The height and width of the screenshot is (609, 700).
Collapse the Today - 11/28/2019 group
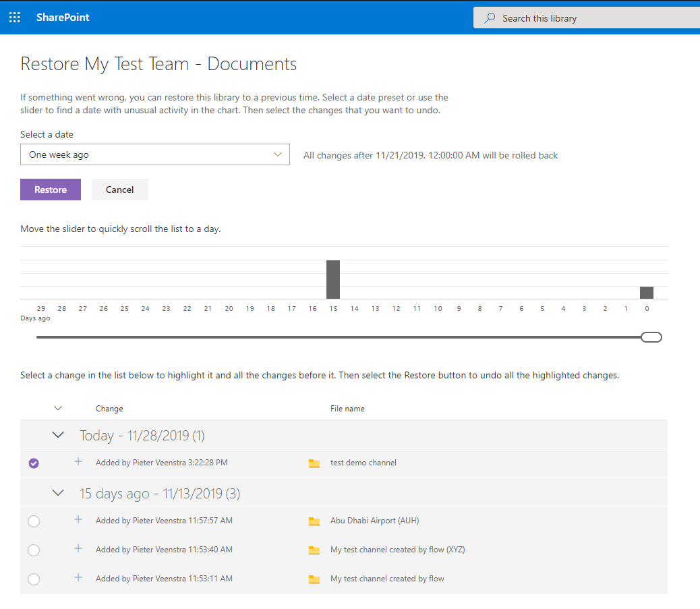pyautogui.click(x=58, y=434)
